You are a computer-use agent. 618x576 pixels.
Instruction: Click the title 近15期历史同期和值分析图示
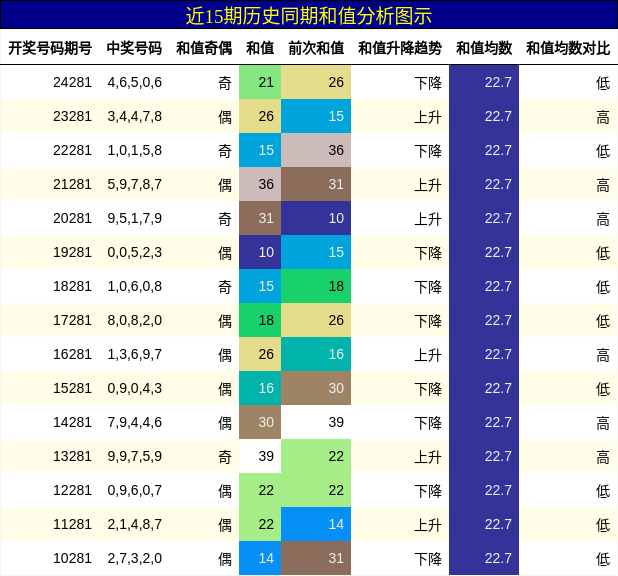pos(308,15)
